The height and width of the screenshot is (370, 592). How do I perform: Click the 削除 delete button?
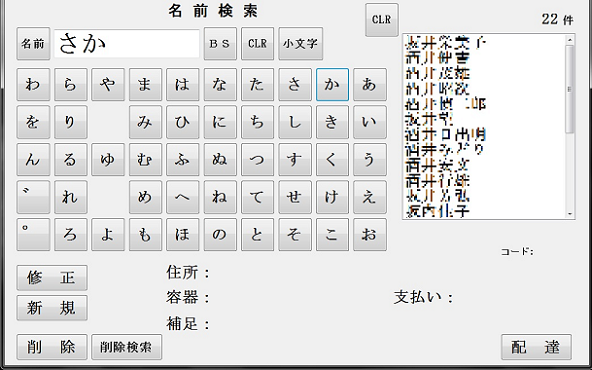(52, 347)
